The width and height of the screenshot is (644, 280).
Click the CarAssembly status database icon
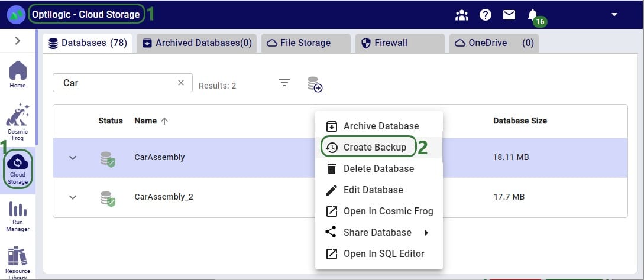[x=108, y=159]
